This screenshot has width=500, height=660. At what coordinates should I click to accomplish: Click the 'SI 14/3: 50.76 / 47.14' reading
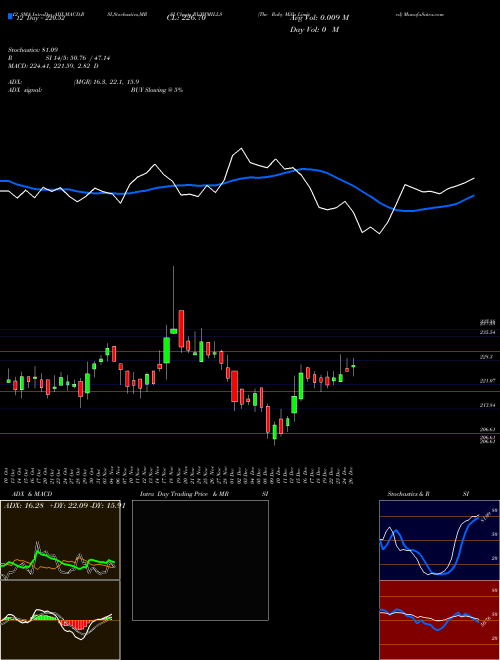point(78,58)
